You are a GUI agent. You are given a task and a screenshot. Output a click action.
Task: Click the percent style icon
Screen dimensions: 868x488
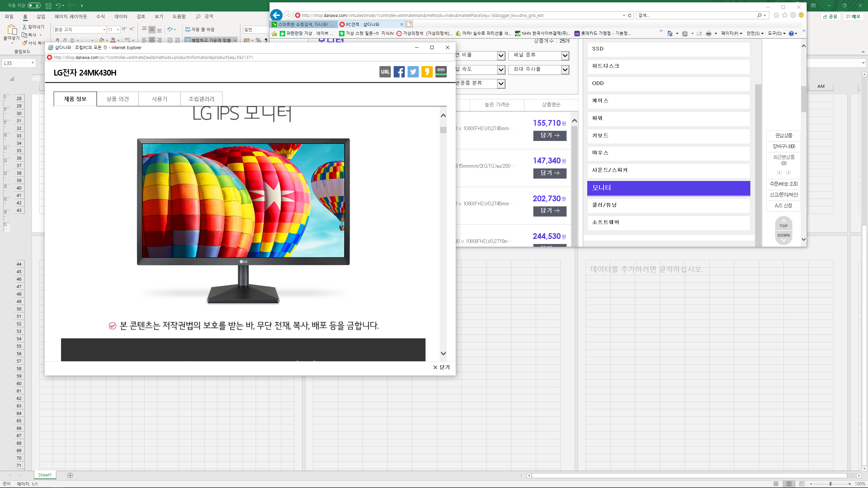tap(258, 40)
